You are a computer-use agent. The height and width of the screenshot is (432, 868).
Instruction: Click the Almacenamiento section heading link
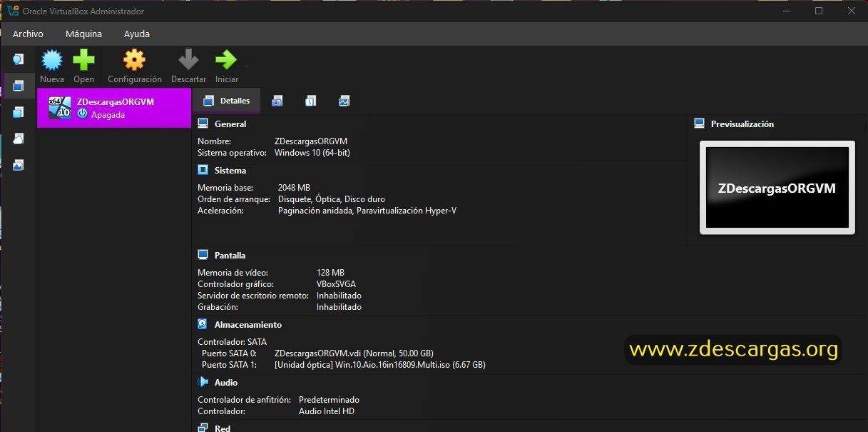point(248,325)
